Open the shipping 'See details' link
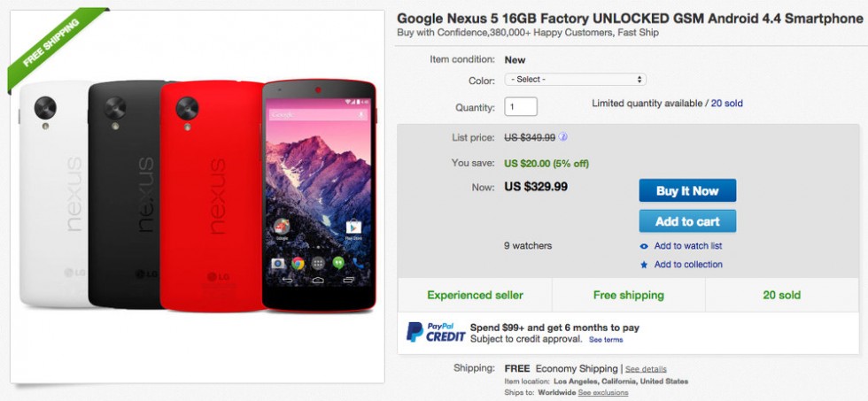868x401 pixels. click(x=647, y=368)
